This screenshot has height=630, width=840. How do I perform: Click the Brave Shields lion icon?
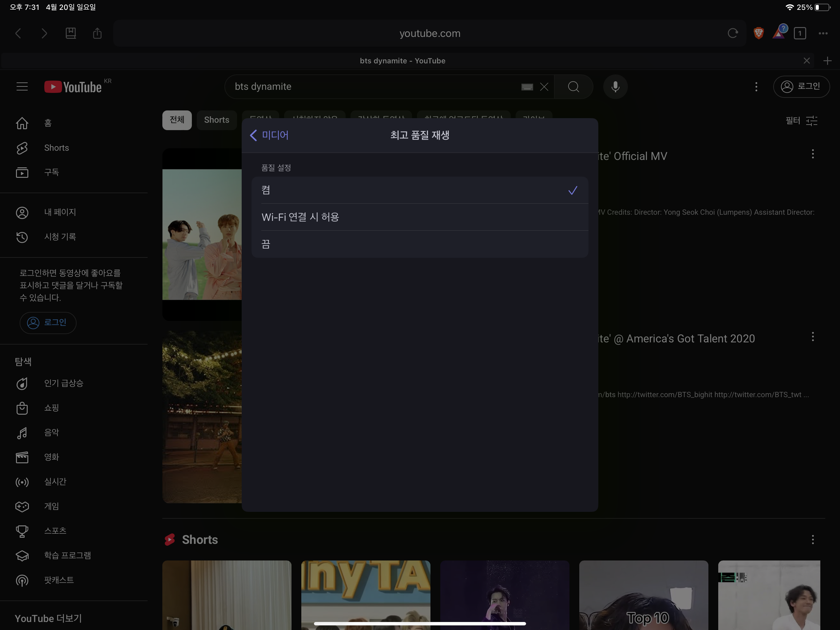pos(758,34)
